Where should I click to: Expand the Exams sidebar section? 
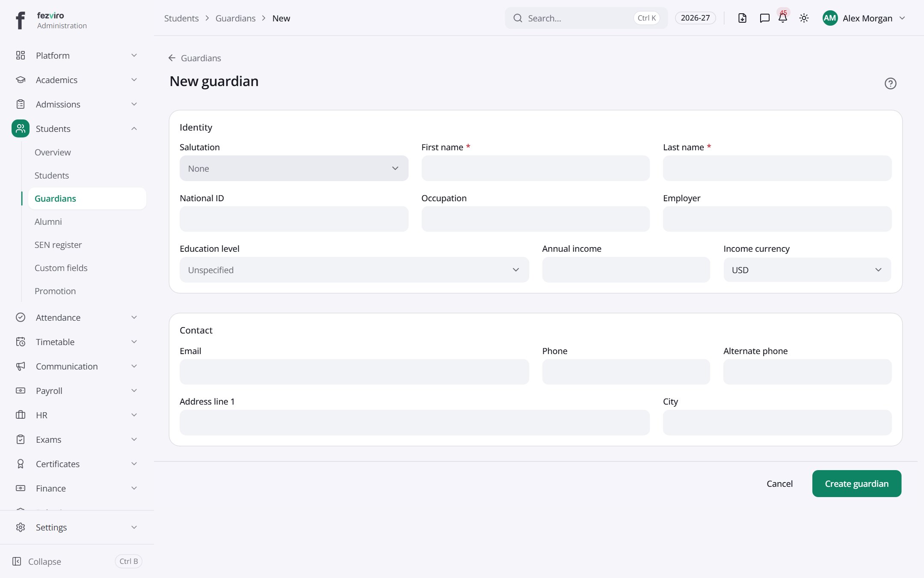(134, 439)
